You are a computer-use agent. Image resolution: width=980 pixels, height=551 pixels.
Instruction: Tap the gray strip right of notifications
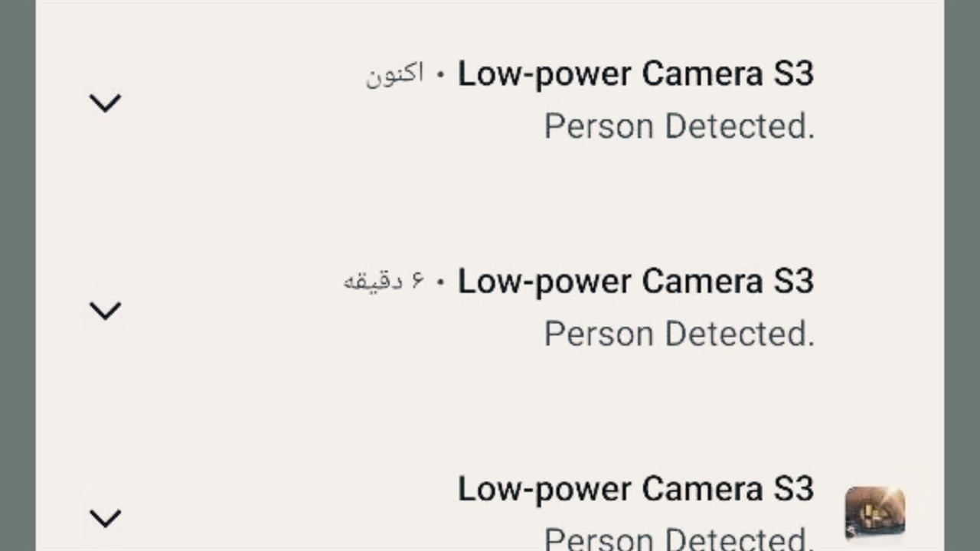click(x=962, y=275)
